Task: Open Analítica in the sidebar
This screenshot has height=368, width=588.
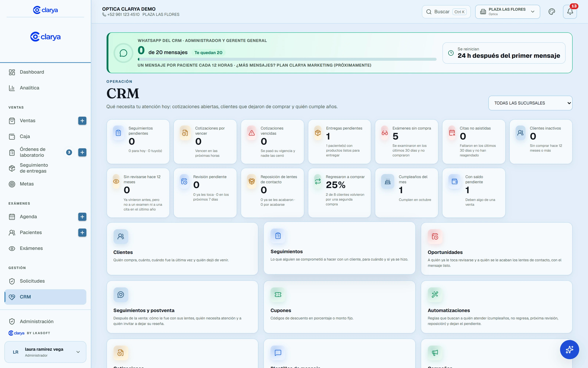Action: (45, 88)
